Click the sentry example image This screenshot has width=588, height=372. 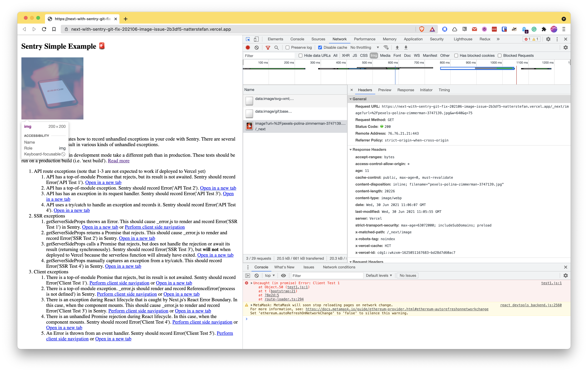coord(52,88)
